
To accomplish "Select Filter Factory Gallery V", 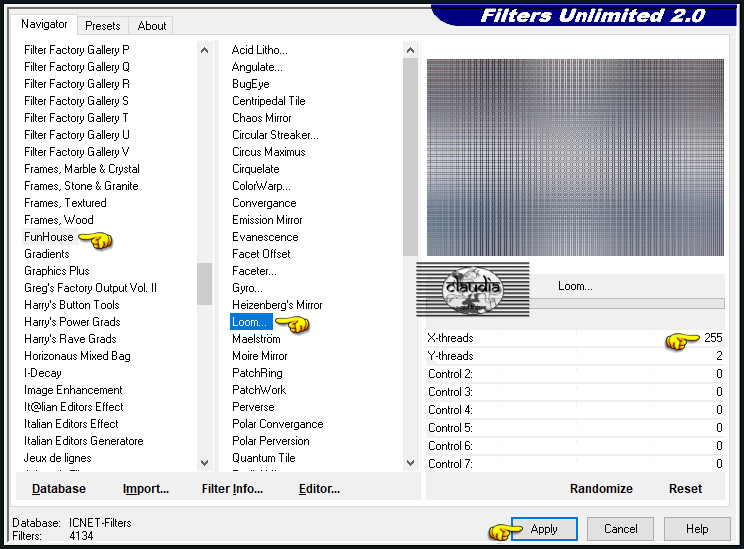I will (x=76, y=152).
